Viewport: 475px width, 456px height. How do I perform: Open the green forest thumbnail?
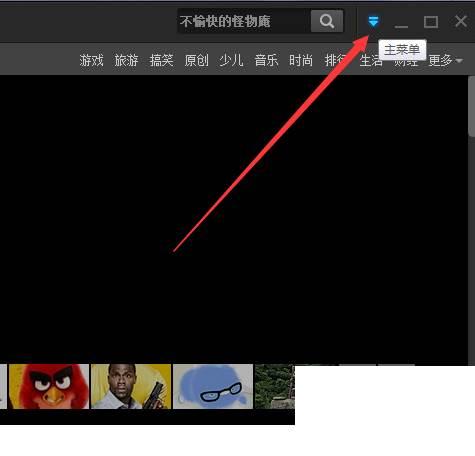coord(275,386)
